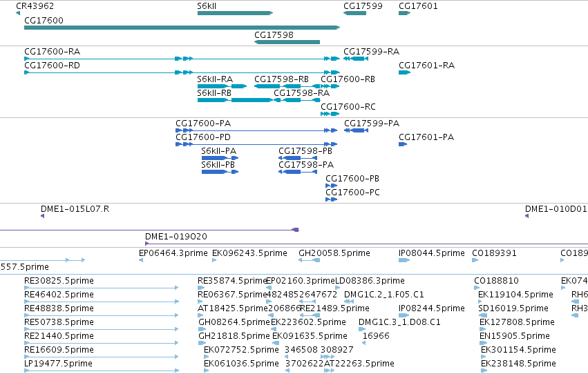The width and height of the screenshot is (588, 374).
Task: Click the CG17598-PB protein label
Action: click(x=305, y=151)
